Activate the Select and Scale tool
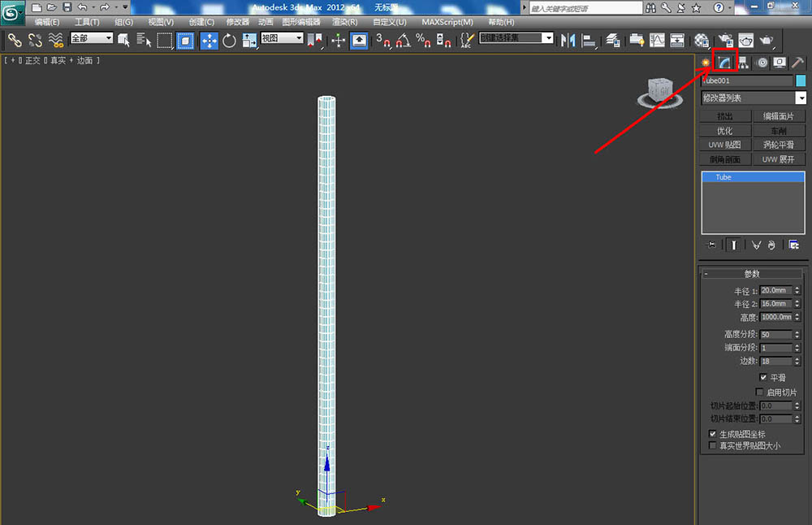The image size is (812, 525). pos(249,41)
